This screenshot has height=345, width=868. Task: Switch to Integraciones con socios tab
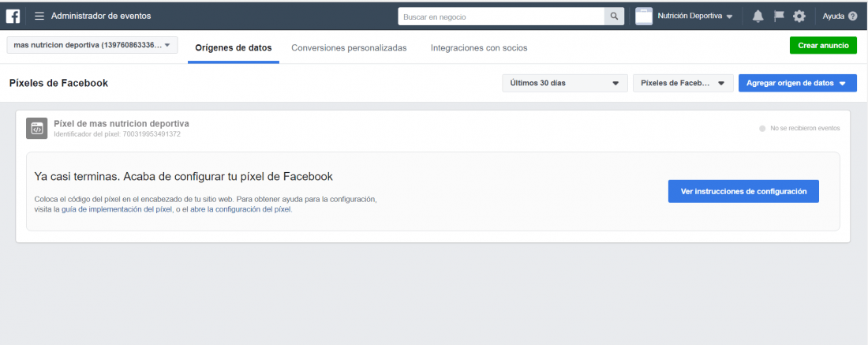click(x=479, y=48)
